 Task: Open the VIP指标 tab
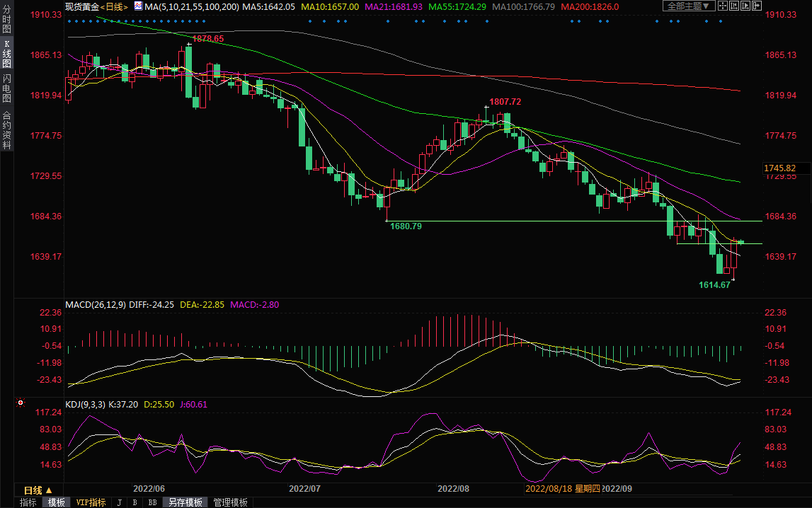click(91, 502)
